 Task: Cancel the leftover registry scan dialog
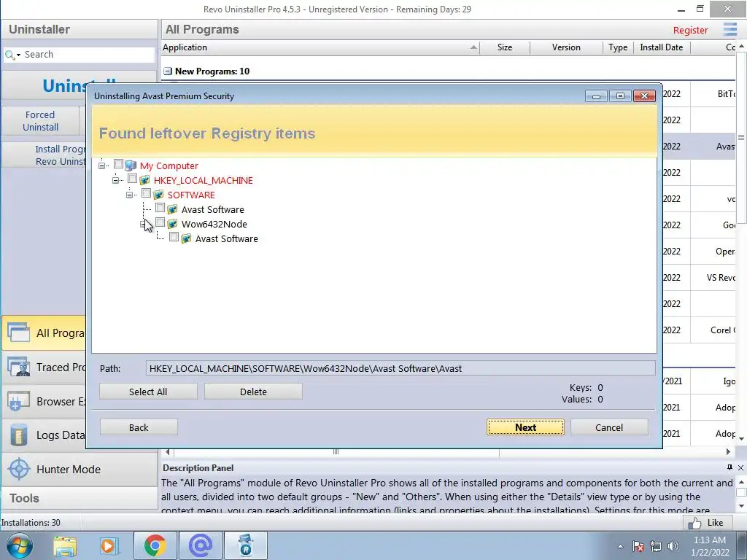(609, 427)
